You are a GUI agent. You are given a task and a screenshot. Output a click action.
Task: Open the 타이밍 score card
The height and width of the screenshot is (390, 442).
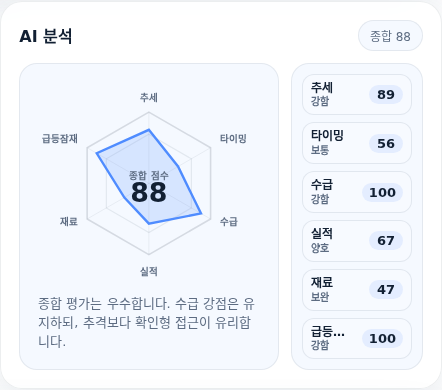click(357, 143)
